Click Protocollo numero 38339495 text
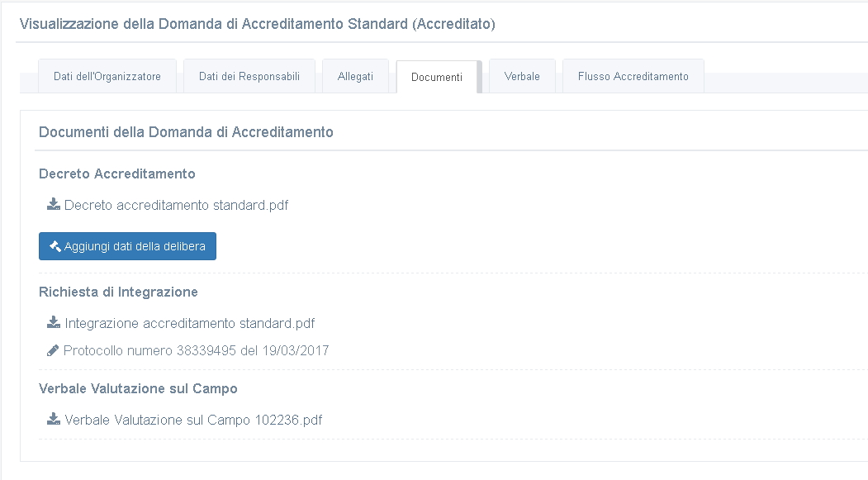 [x=149, y=350]
